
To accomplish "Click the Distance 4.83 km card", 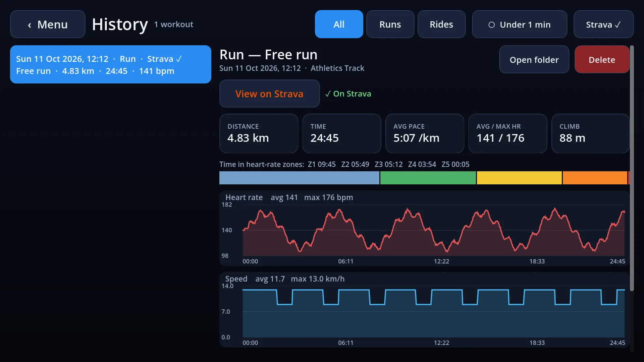I will click(x=259, y=133).
